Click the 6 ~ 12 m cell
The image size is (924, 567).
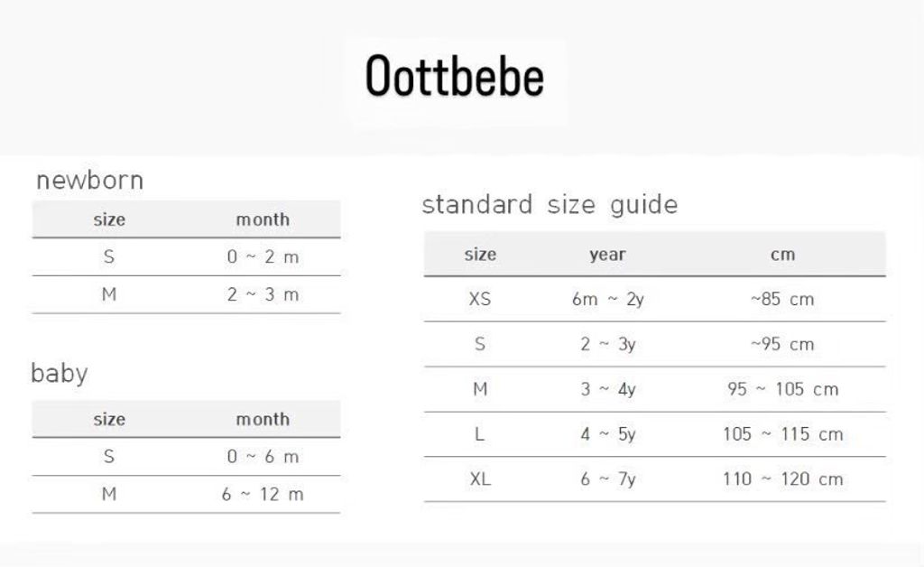(263, 495)
